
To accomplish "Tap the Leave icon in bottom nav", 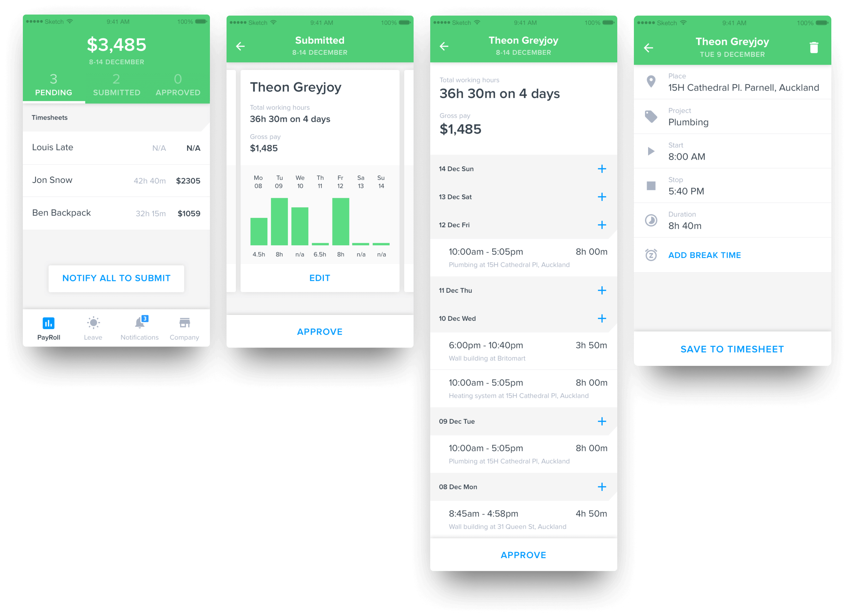I will click(93, 324).
